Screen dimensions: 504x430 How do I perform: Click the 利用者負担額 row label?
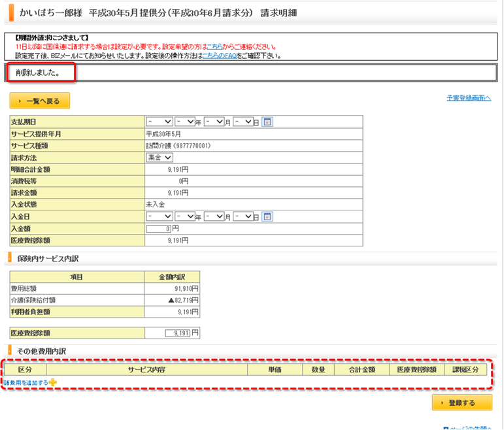[31, 312]
